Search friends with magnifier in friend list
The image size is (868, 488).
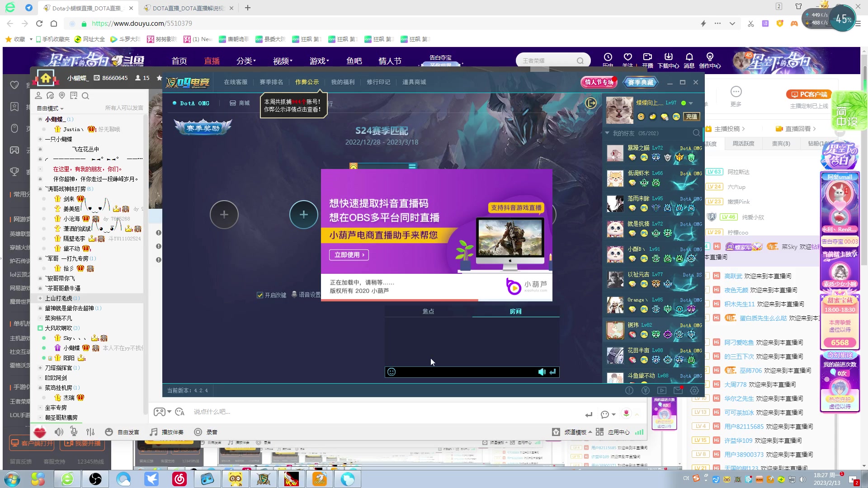click(696, 133)
